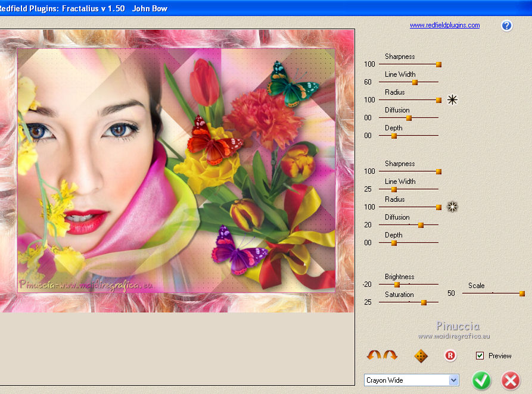
Task: Click the Line Width slider handle set to 60
Action: 415,82
